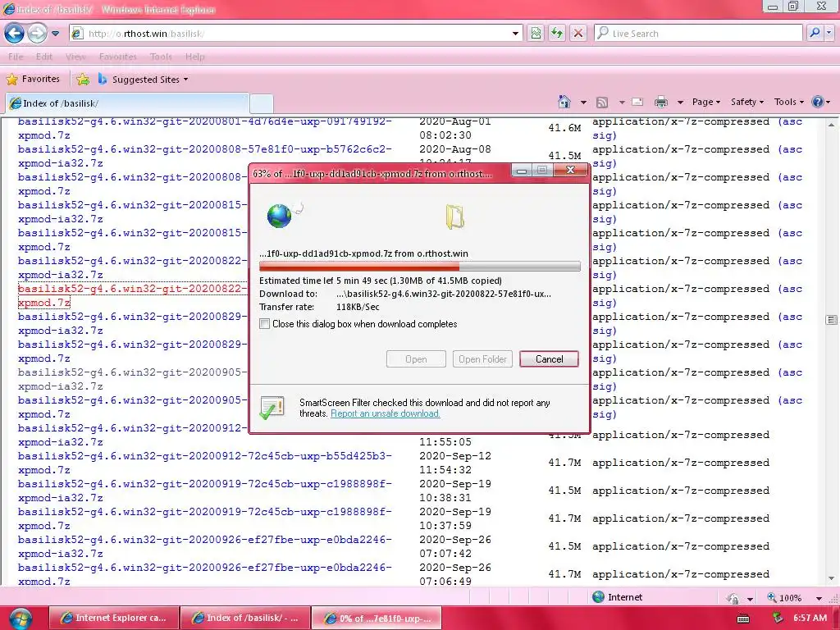Open the zoom level dropdown arrow

pos(819,598)
